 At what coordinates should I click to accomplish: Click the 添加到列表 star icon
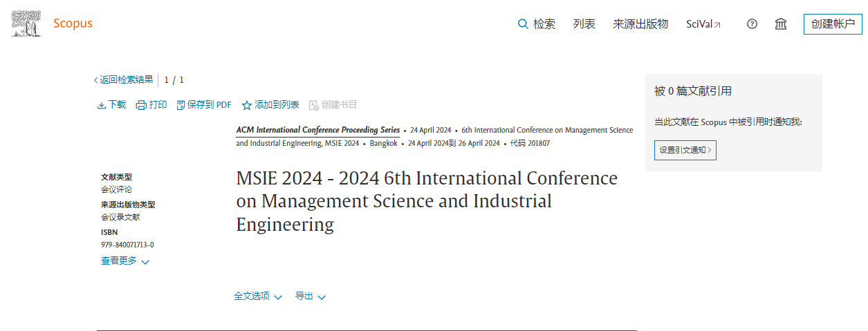(x=247, y=105)
